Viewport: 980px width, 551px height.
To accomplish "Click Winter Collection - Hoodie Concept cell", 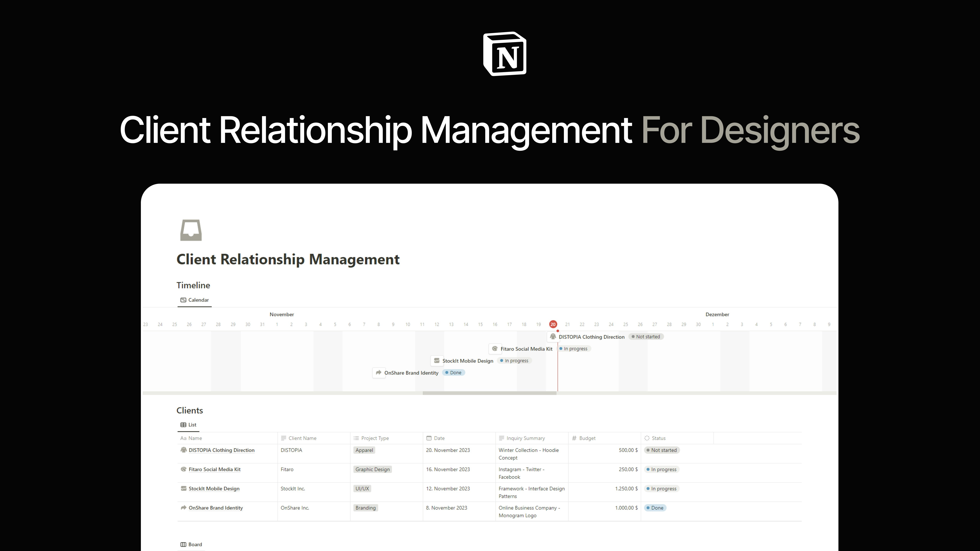I will (532, 454).
